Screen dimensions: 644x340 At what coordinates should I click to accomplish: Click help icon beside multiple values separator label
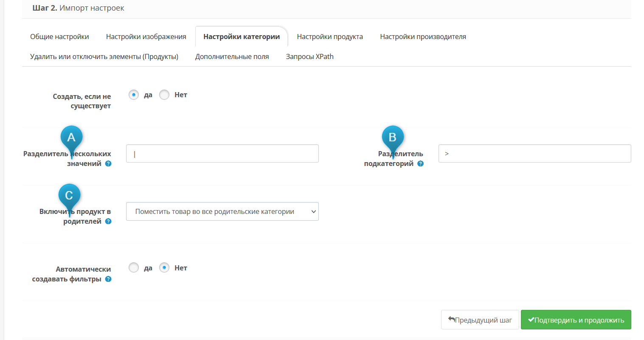pyautogui.click(x=108, y=164)
